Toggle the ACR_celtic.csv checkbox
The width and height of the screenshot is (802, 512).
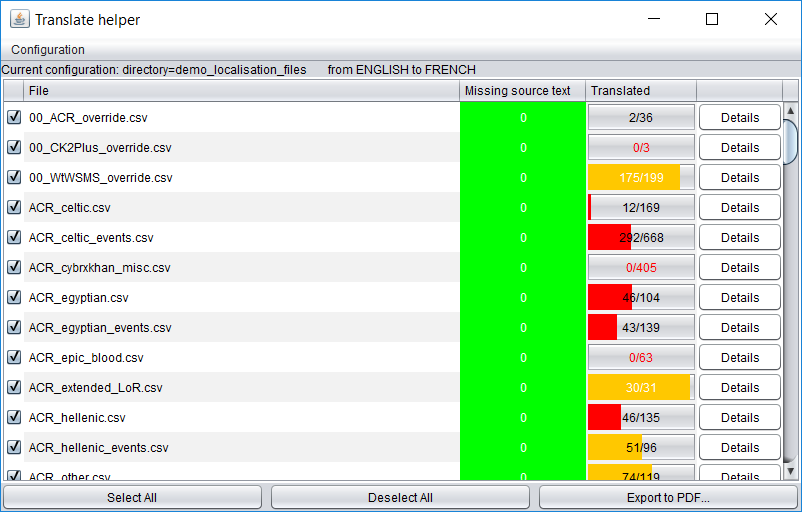point(14,207)
